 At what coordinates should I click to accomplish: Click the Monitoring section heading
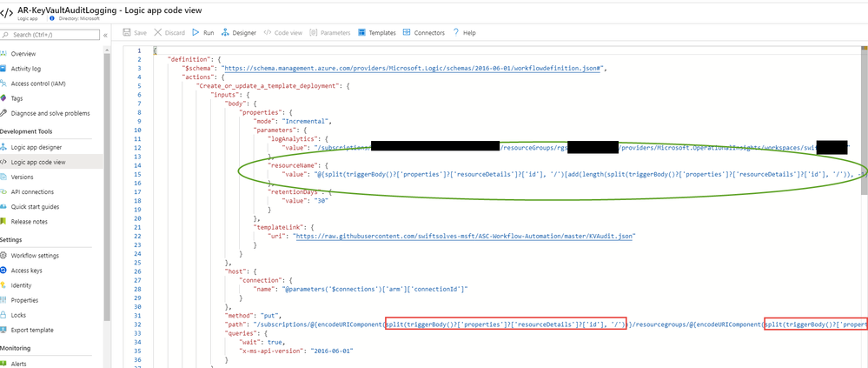click(16, 348)
